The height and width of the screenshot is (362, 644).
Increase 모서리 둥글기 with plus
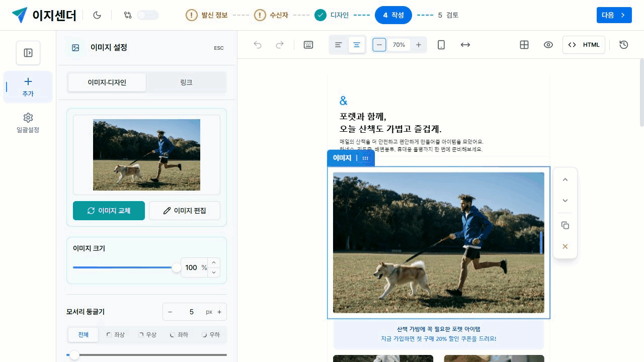[219, 312]
